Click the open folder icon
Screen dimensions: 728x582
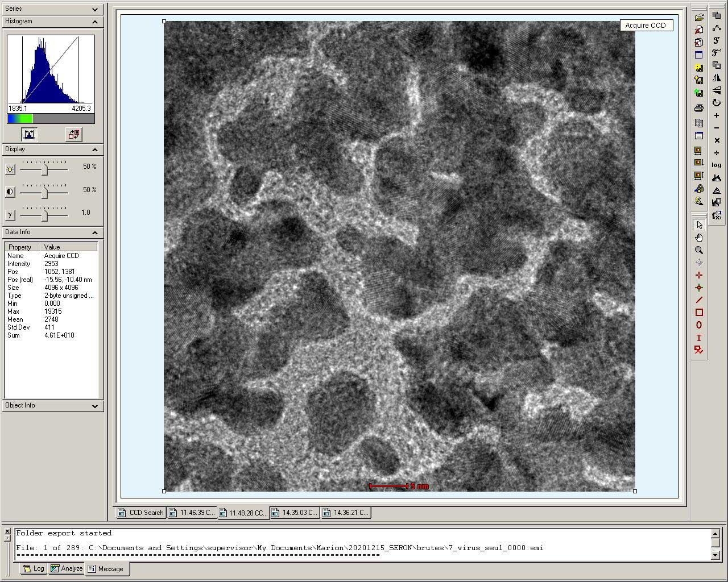click(699, 17)
